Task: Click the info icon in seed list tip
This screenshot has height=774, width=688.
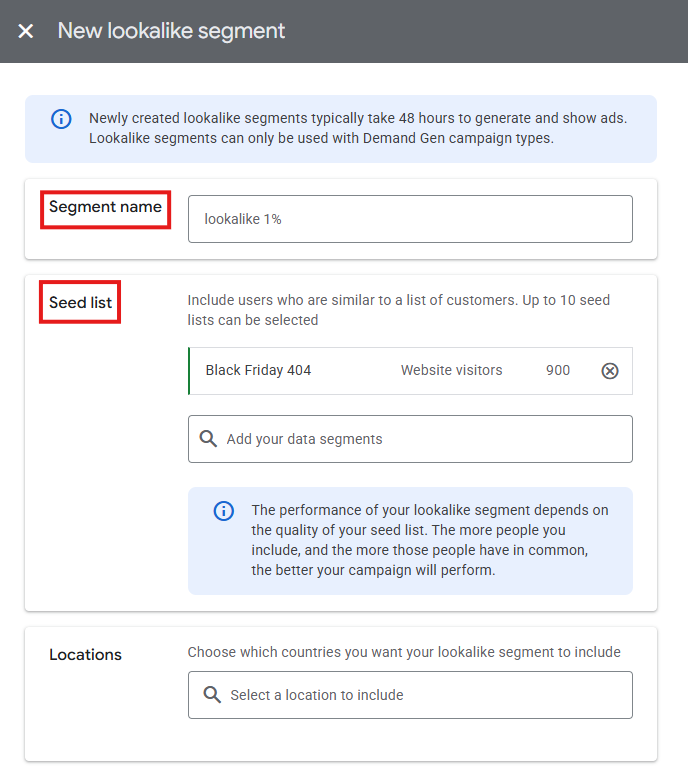Action: (224, 511)
